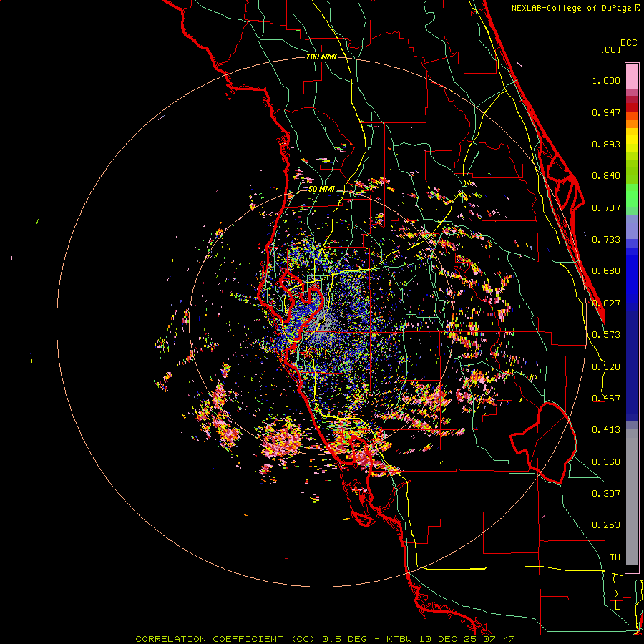Select the 0.360 scale value
Viewport: 644px width, 644px height.
coord(606,462)
